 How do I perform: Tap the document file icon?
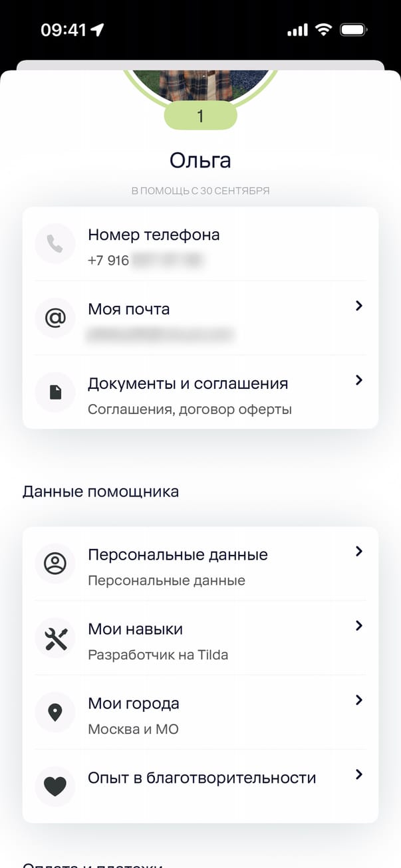(55, 393)
